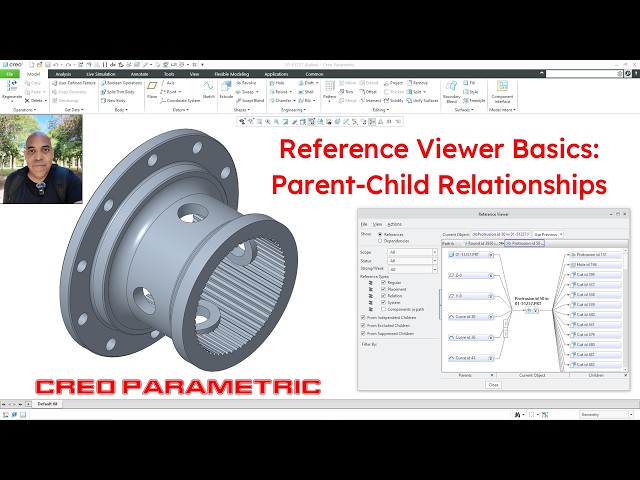Open the Scope dropdown
640x480 pixels.
412,252
